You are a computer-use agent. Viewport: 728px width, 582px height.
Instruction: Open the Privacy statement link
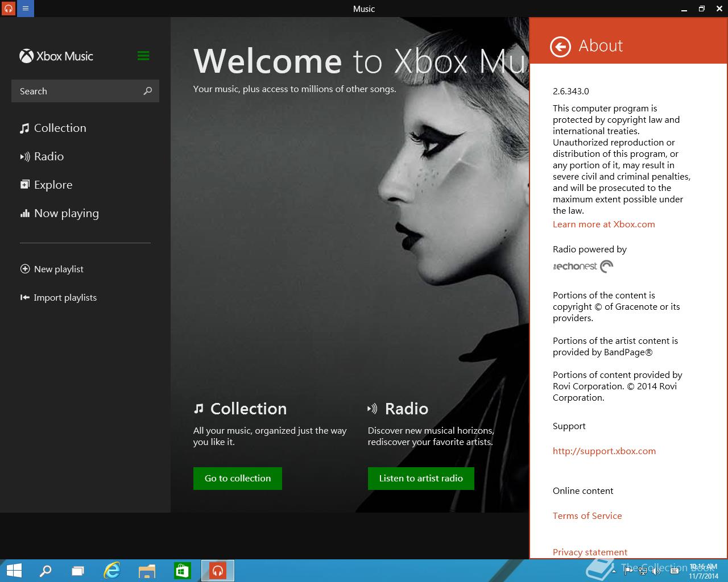click(x=590, y=552)
